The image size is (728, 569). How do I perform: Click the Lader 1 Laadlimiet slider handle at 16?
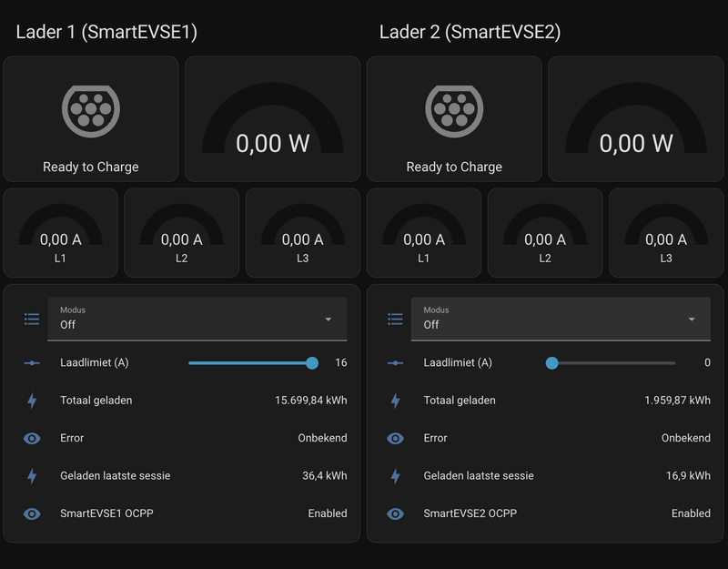click(312, 362)
